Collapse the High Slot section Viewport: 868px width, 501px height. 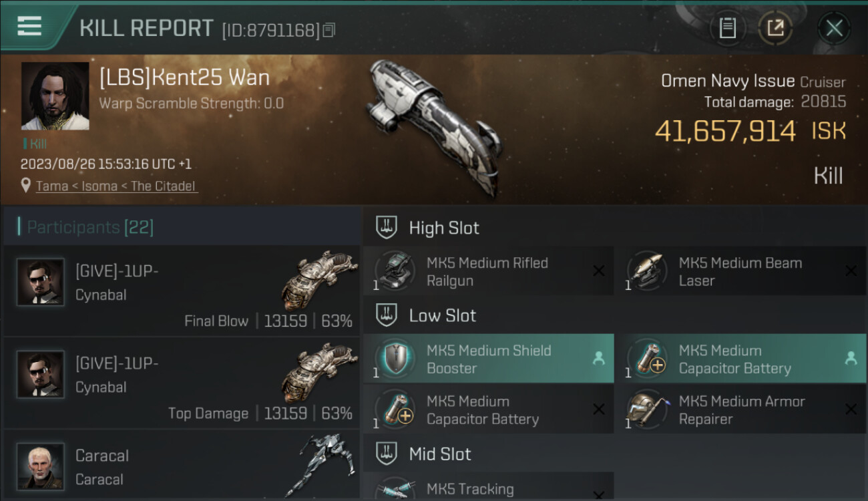pos(387,227)
